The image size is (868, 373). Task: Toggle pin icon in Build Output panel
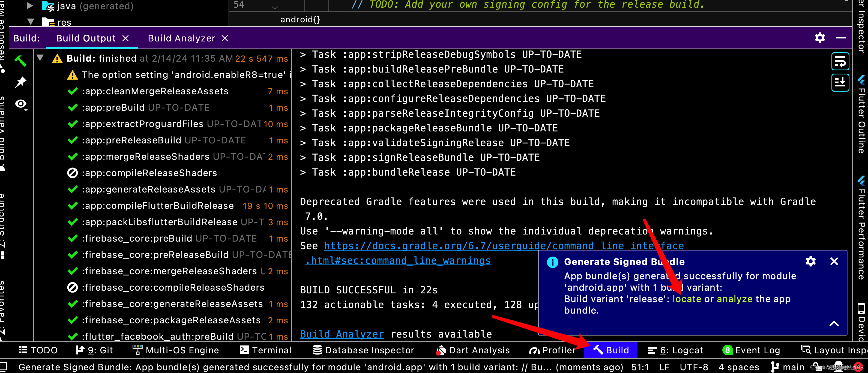point(22,82)
